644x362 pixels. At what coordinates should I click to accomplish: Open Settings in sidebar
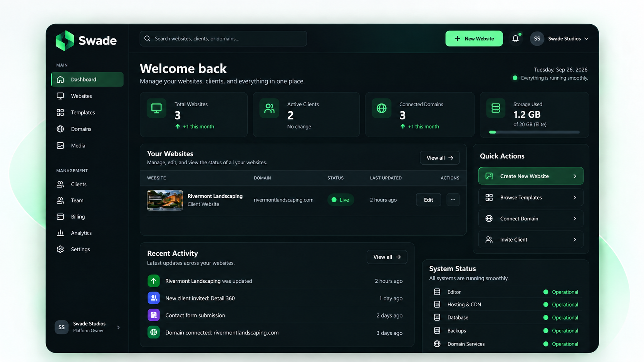pyautogui.click(x=87, y=249)
